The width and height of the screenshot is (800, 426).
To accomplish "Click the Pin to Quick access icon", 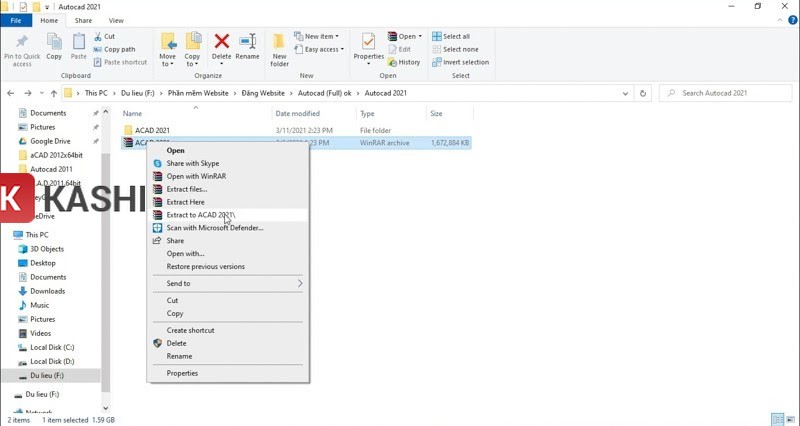I will coord(22,42).
